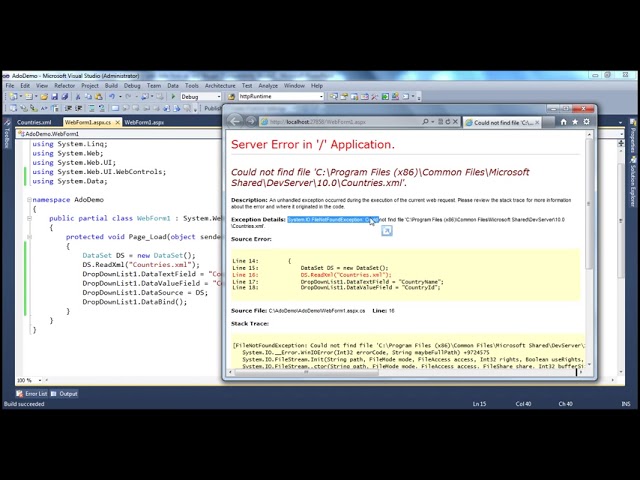Click the IE refresh icon in address bar
The width and height of the screenshot is (640, 480).
click(x=448, y=122)
